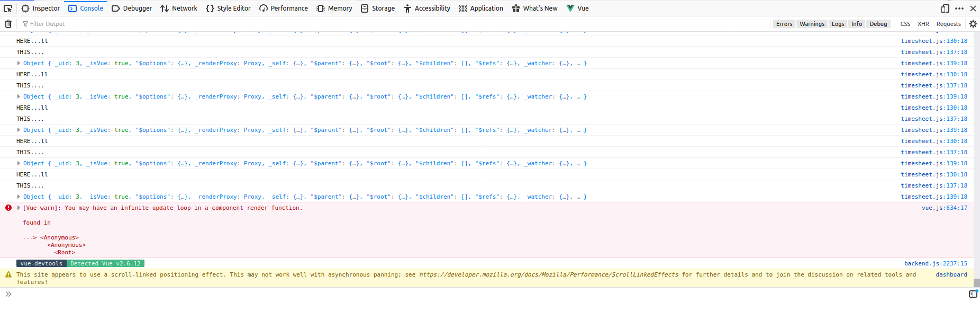Toggle the Warnings filter
Image resolution: width=980 pixels, height=311 pixels.
coord(812,24)
